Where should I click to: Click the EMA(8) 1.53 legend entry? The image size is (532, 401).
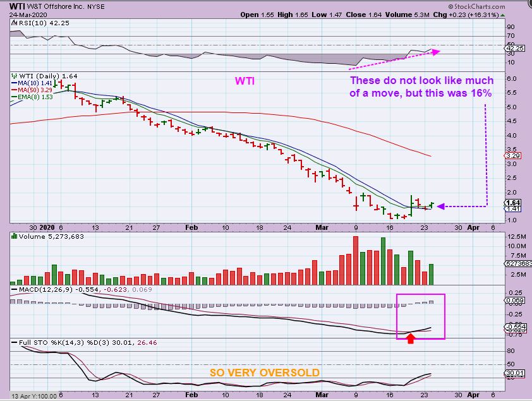[35, 97]
